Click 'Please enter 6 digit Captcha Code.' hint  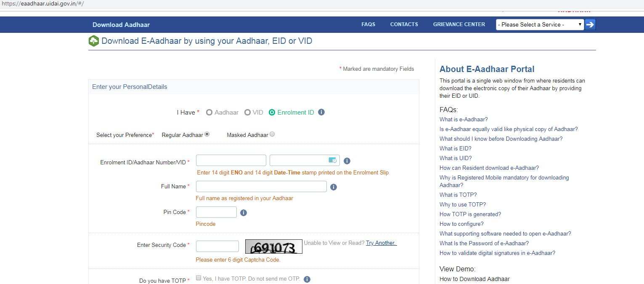[x=238, y=260]
